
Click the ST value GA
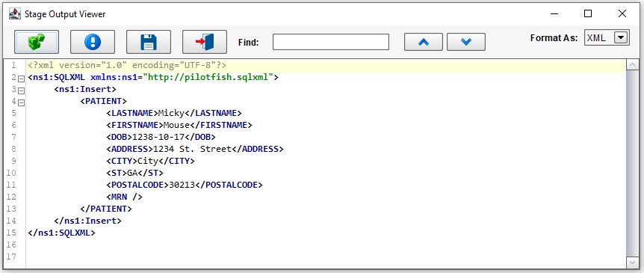pyautogui.click(x=132, y=173)
